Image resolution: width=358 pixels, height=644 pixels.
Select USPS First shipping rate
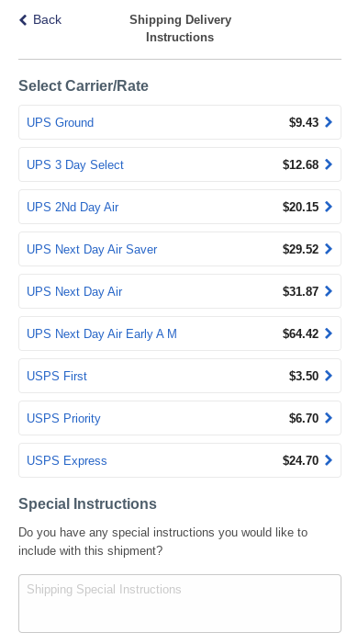point(180,376)
